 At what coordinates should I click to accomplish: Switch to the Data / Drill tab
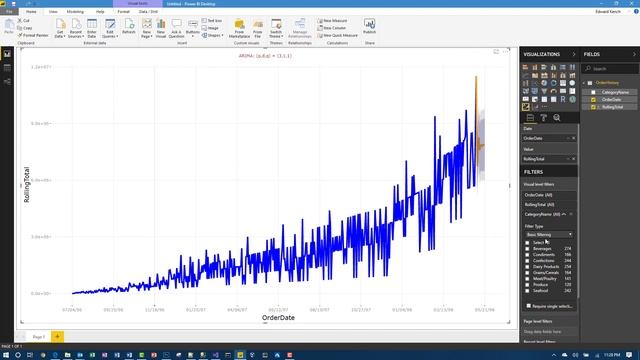[148, 12]
